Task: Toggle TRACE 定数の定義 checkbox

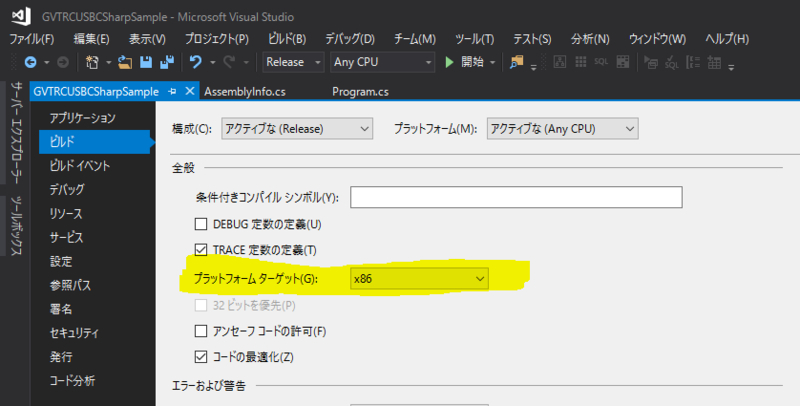Action: click(201, 250)
